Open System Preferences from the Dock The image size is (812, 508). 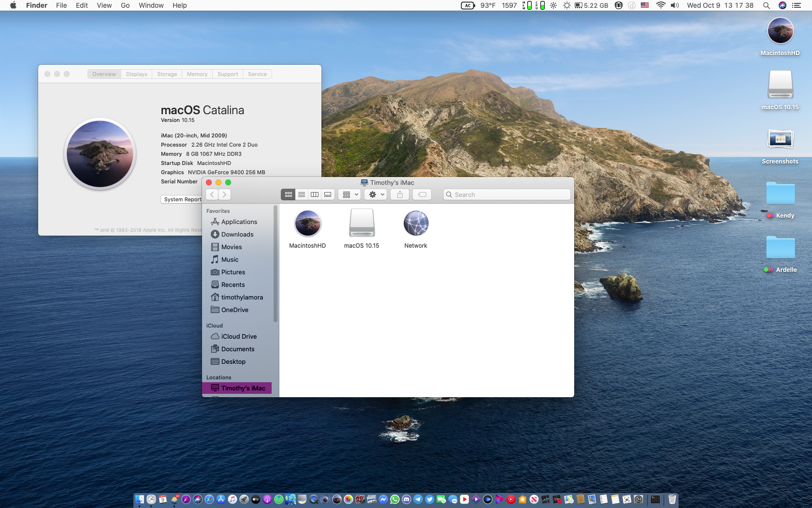[638, 499]
